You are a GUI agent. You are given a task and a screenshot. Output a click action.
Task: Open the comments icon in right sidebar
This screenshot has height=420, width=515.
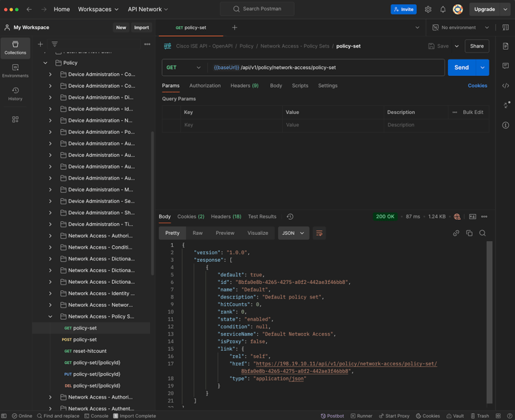pyautogui.click(x=505, y=66)
